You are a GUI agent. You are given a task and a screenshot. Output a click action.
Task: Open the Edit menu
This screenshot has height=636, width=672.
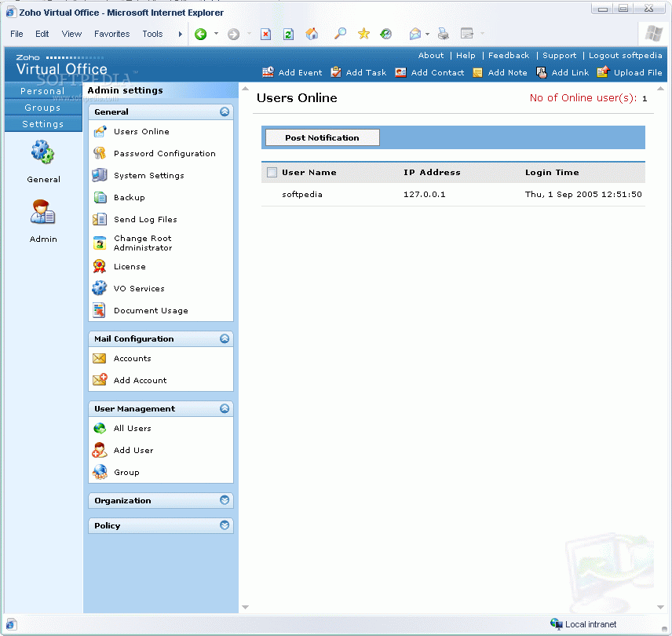click(x=42, y=34)
